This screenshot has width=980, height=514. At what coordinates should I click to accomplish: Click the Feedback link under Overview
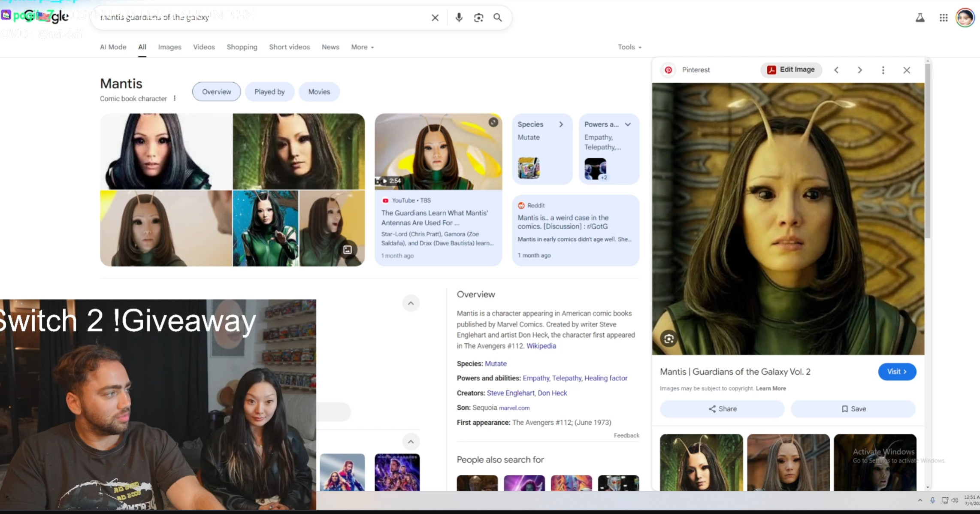coord(626,435)
